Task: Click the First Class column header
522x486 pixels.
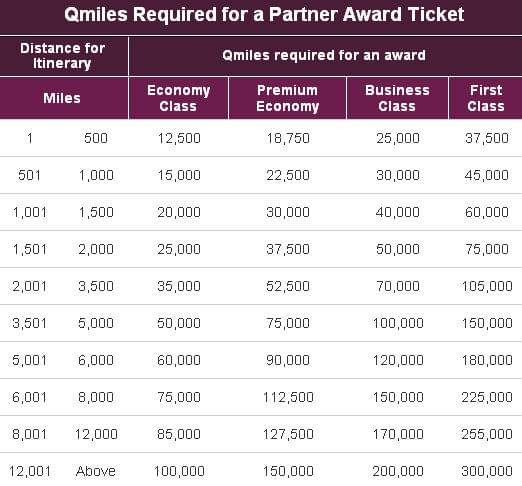Action: point(486,98)
